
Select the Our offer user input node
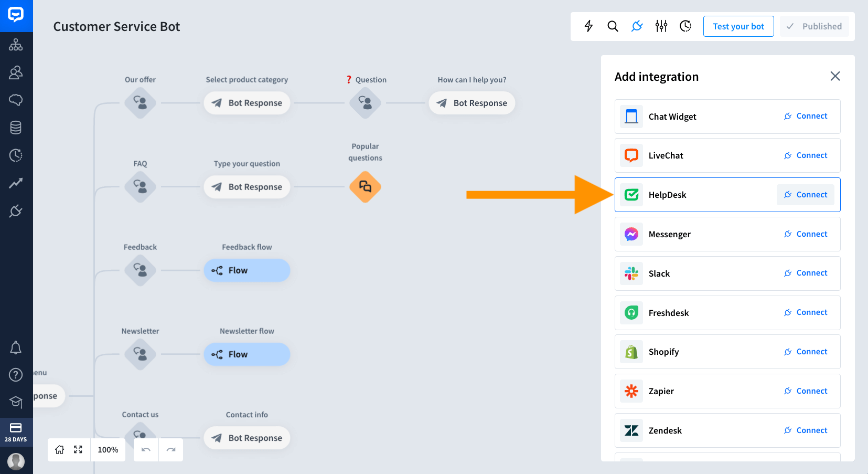pyautogui.click(x=140, y=103)
